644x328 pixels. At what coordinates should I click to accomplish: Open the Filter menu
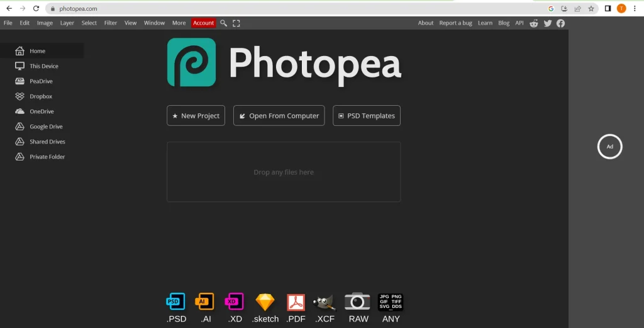click(111, 23)
